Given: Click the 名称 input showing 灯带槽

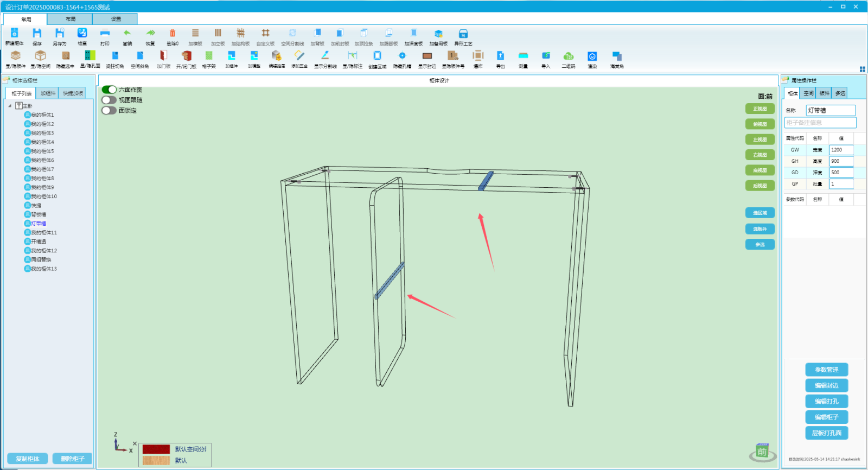Looking at the screenshot, I should [831, 110].
